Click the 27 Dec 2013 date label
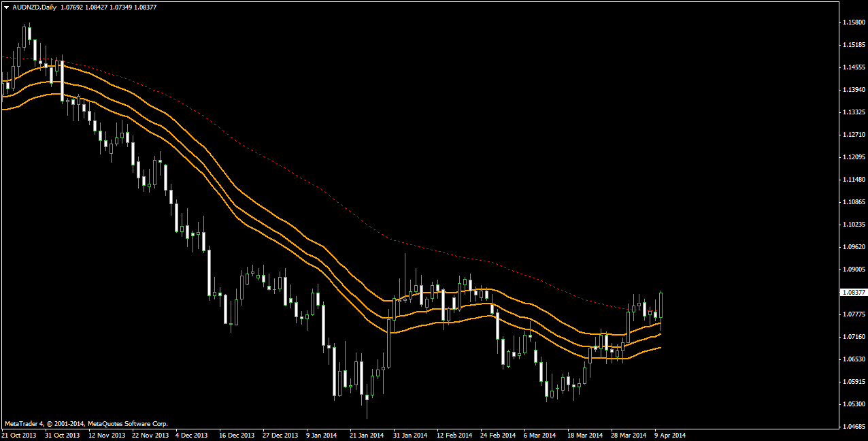Image resolution: width=868 pixels, height=441 pixels. (x=280, y=435)
